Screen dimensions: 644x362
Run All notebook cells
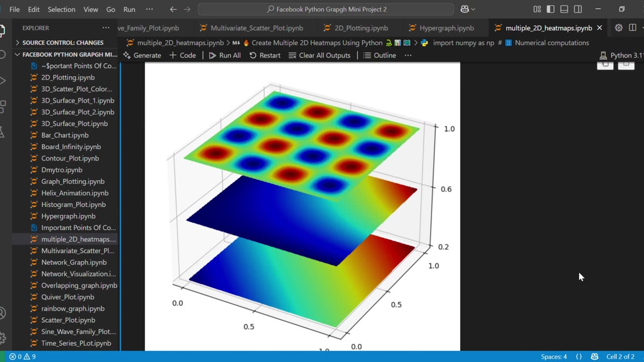pos(225,55)
